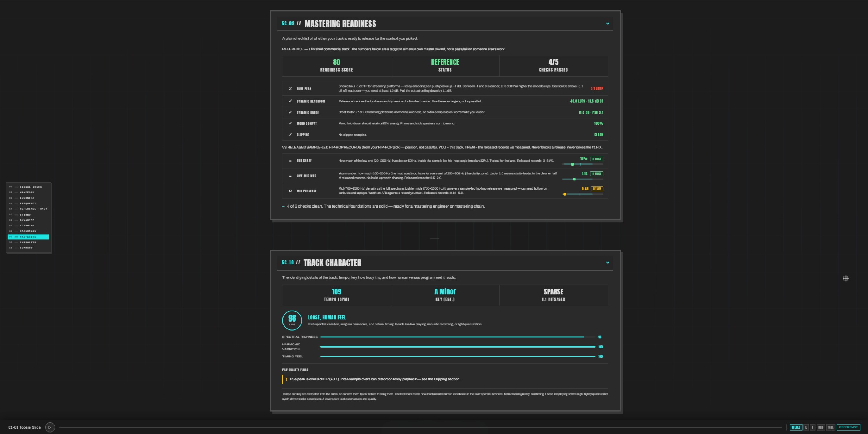This screenshot has height=434, width=868.
Task: Click the OUTSIDE badge on Mid Presence
Action: pos(597,189)
